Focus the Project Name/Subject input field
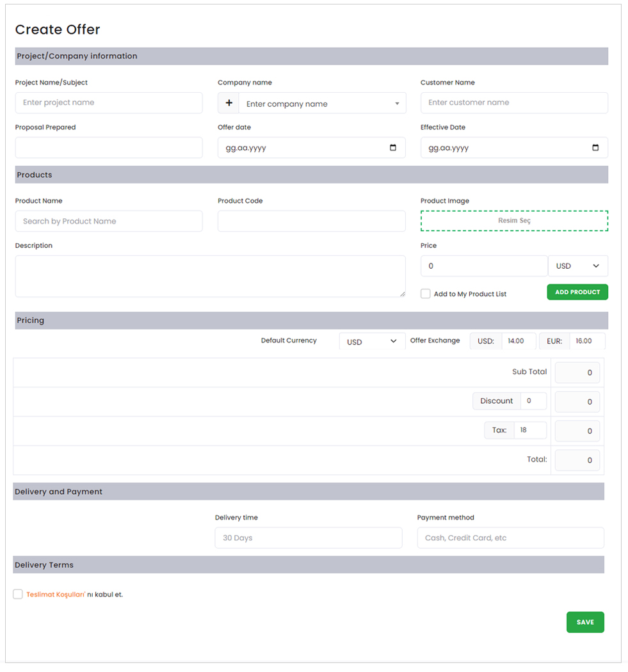Screen dimensions: 628x672 (109, 103)
